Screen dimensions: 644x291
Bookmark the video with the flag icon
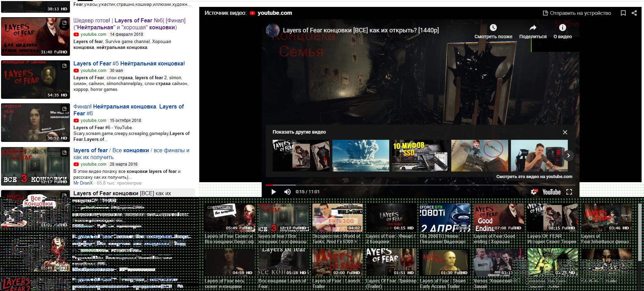tap(623, 13)
